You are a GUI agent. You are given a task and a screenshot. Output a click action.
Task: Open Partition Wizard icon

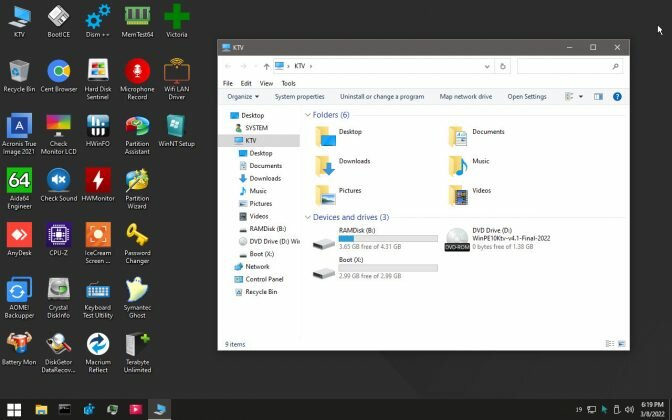137,189
